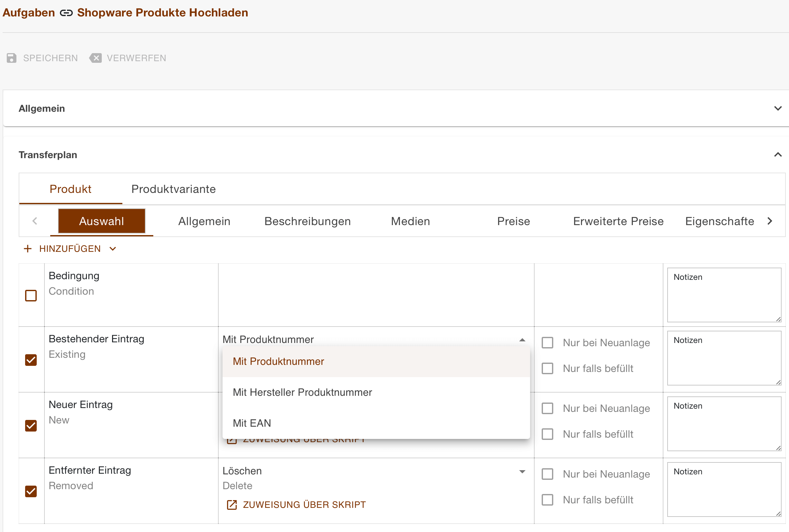This screenshot has height=532, width=789.
Task: Click the Delete subtitle under Löschen
Action: click(237, 486)
